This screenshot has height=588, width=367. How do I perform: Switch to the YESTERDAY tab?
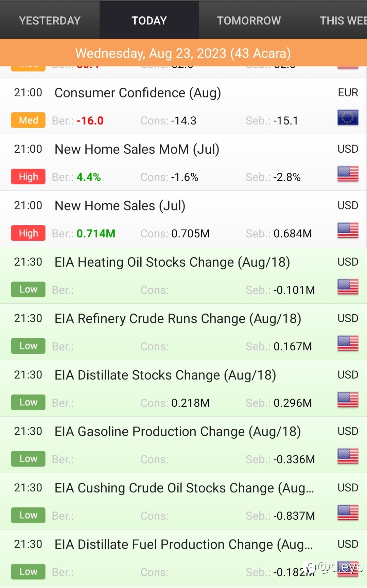[x=50, y=20]
